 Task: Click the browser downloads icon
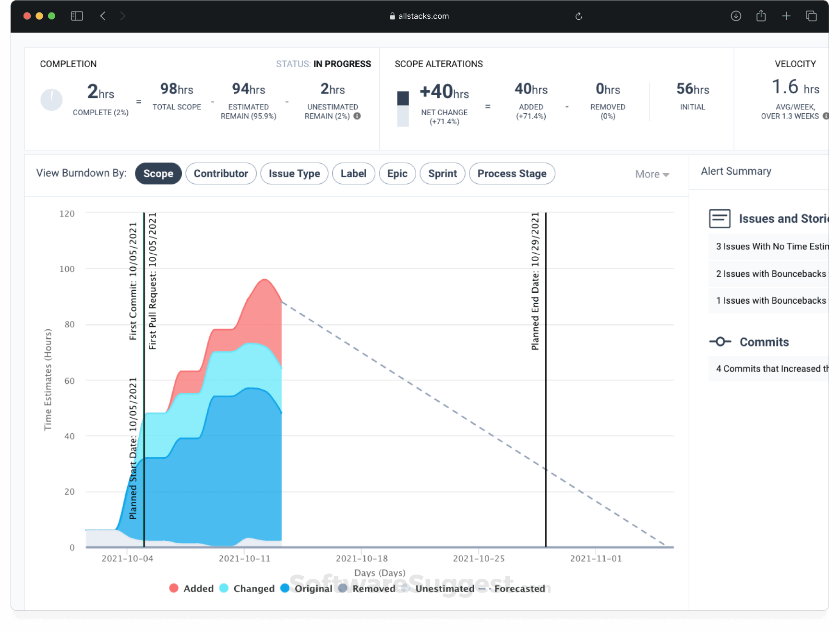[x=735, y=16]
